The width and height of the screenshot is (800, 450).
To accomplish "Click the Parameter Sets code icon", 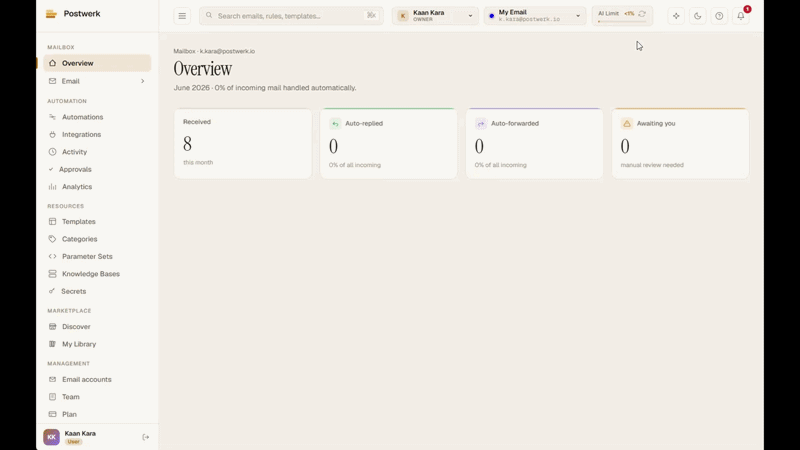I will 53,257.
